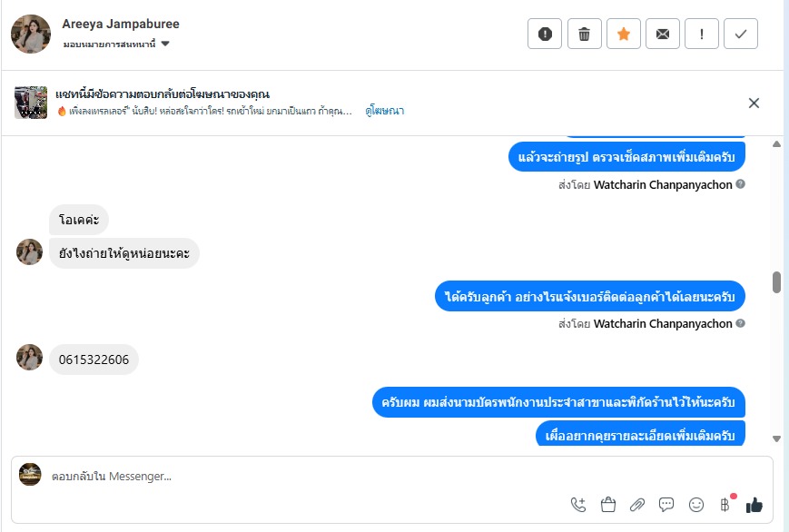
Task: Delete conversation using trash icon
Action: [584, 34]
